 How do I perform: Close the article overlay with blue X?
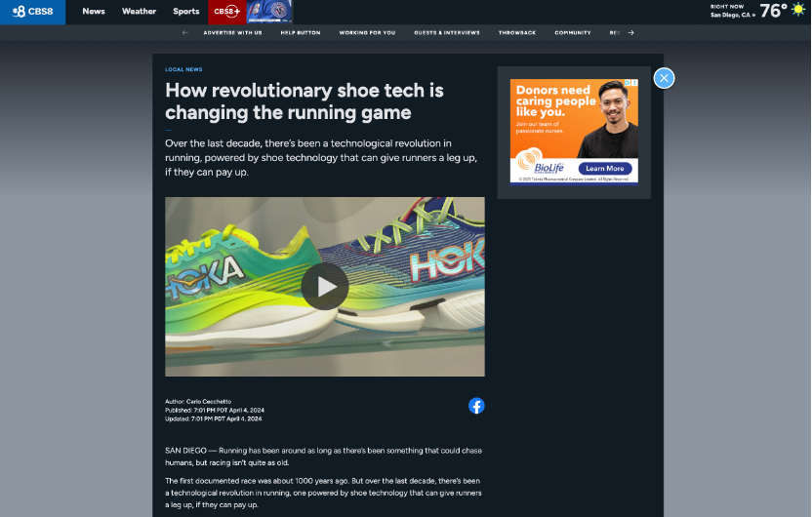click(664, 78)
